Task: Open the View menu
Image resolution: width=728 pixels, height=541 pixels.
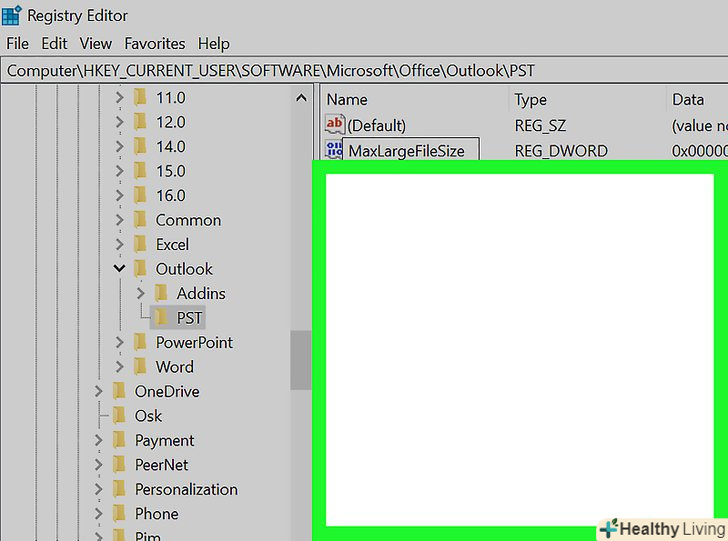Action: [96, 44]
